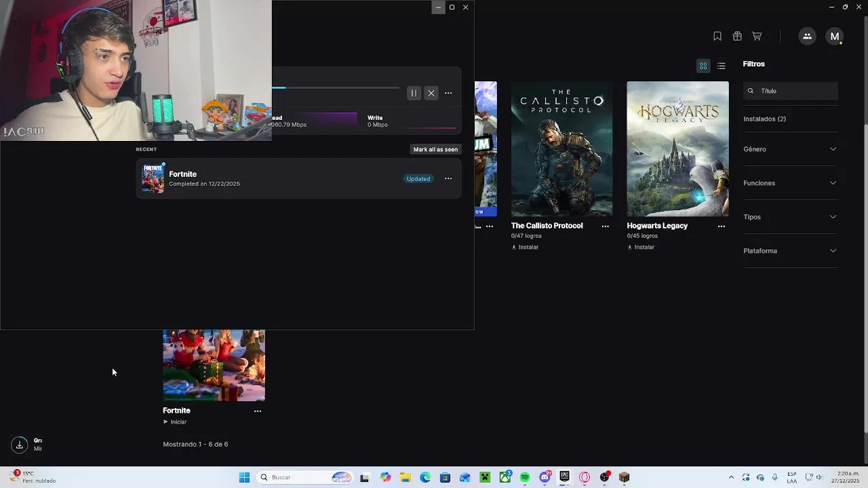
Task: Click Fortnite thumbnail in Recent list
Action: pos(153,178)
